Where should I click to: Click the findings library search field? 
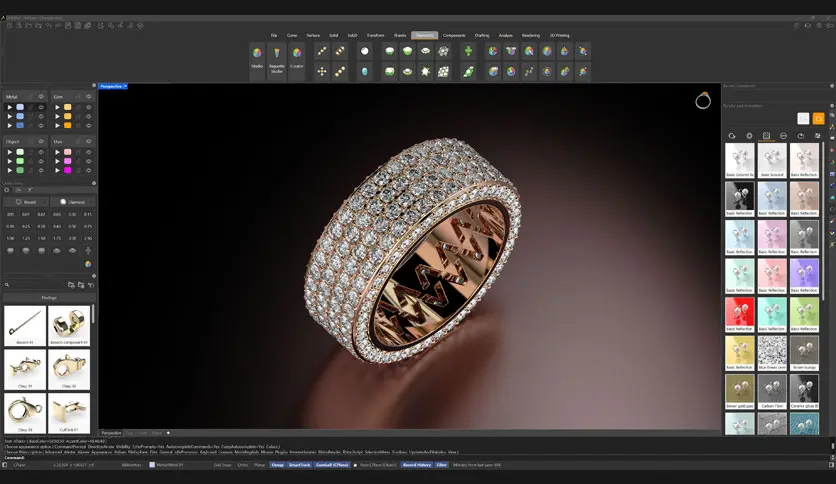[35, 285]
